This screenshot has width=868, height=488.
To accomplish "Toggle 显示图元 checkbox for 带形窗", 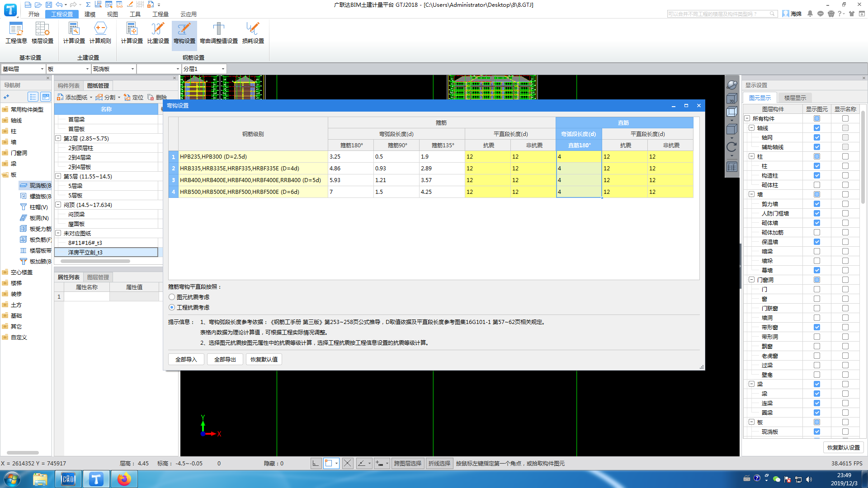I will coord(817,327).
